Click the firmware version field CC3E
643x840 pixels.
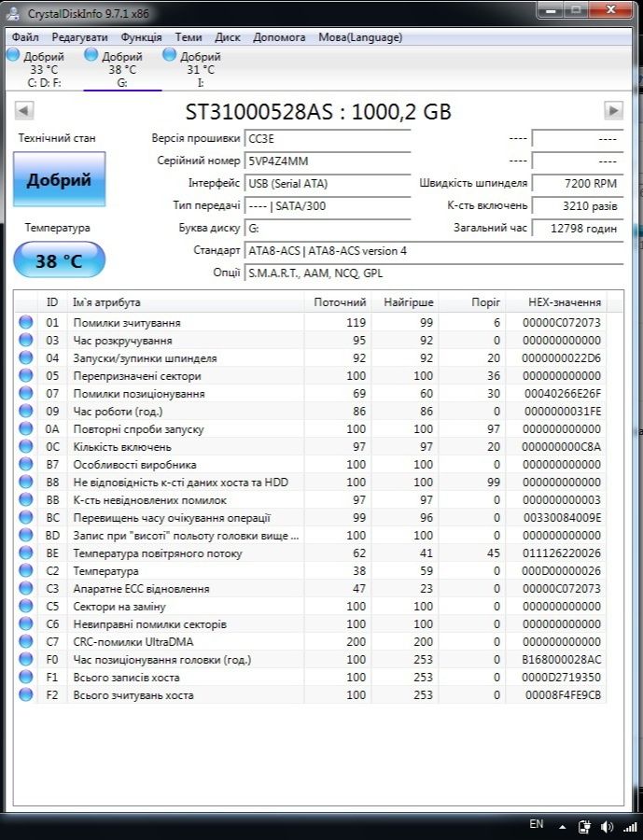[x=328, y=139]
